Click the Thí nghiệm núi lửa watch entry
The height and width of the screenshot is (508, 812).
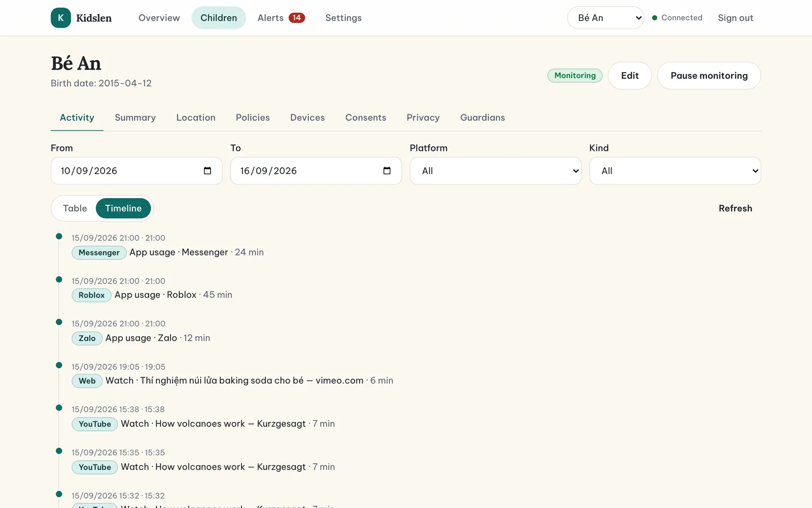click(x=249, y=381)
